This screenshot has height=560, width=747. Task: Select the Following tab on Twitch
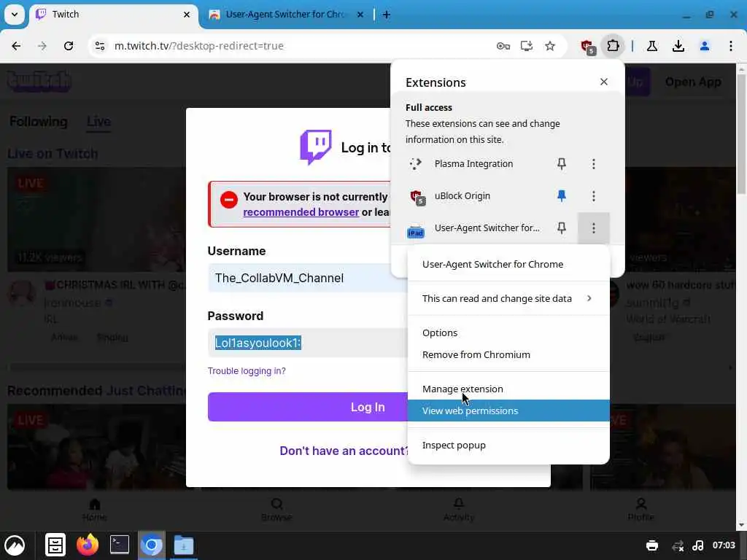(x=39, y=122)
